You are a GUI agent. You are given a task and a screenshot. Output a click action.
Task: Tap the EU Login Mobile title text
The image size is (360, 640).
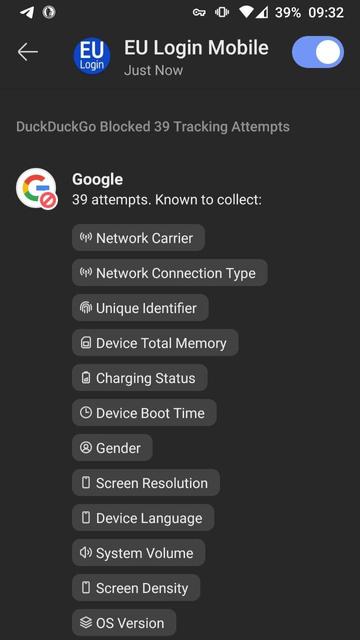click(196, 48)
